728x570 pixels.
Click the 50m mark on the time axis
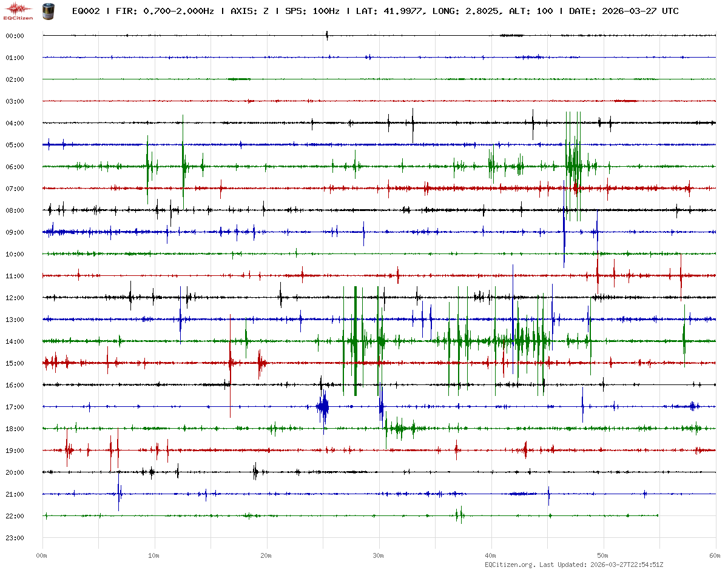[603, 555]
